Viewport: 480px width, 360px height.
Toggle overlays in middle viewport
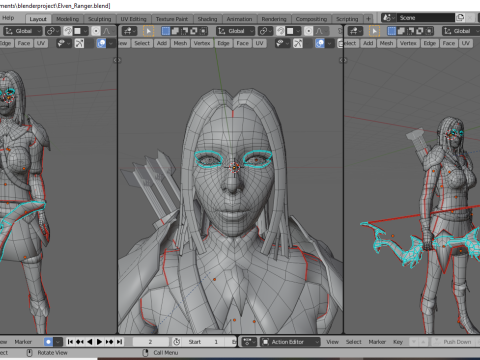pyautogui.click(x=320, y=43)
